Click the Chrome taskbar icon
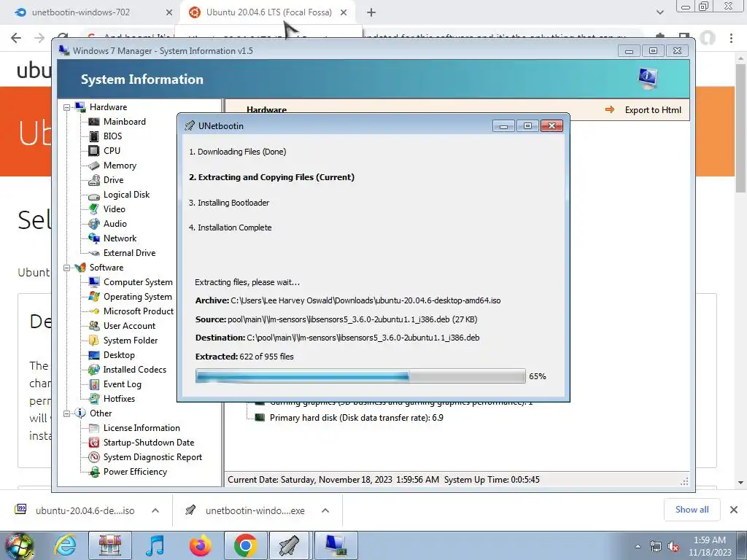 245,545
